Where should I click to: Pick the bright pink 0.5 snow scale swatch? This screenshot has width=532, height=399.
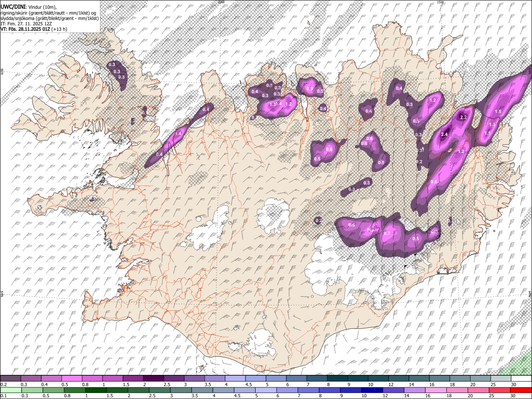(71, 379)
